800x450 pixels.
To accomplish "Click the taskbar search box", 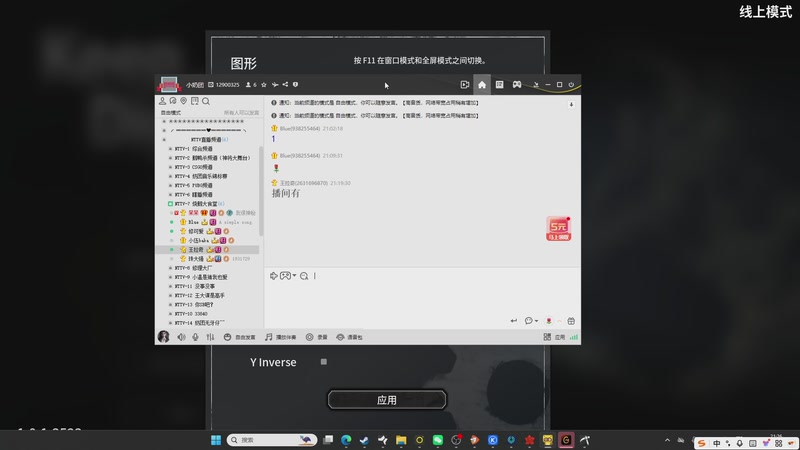I will point(272,440).
